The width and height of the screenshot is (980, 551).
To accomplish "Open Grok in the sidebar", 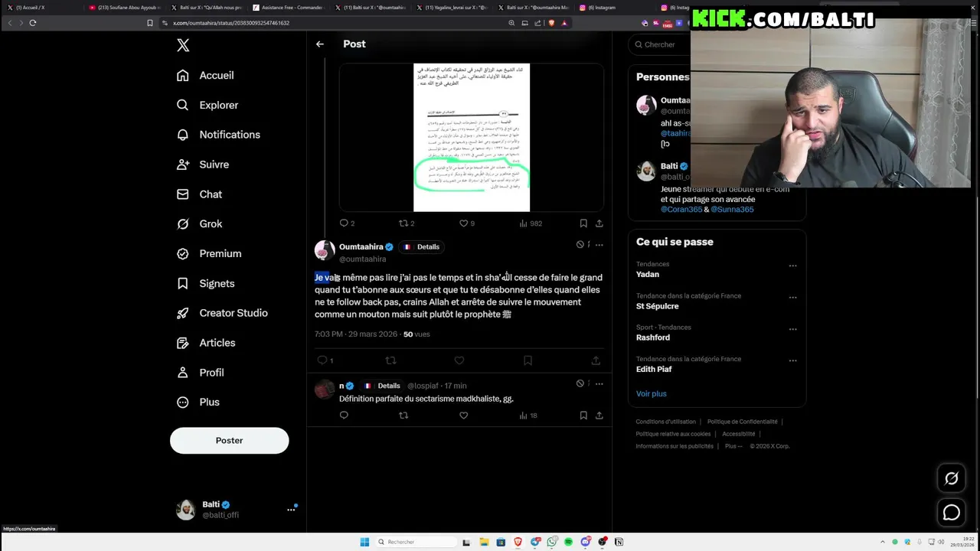I will tap(199, 224).
